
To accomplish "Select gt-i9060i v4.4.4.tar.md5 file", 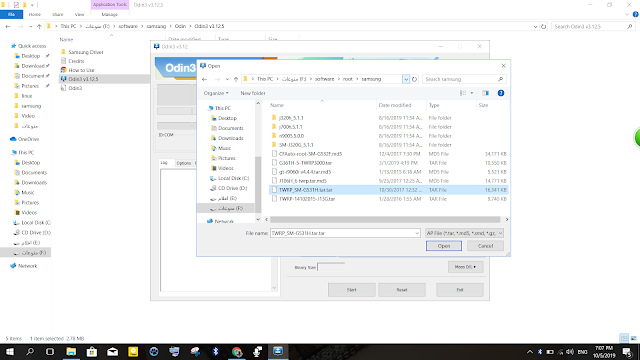I will [305, 172].
